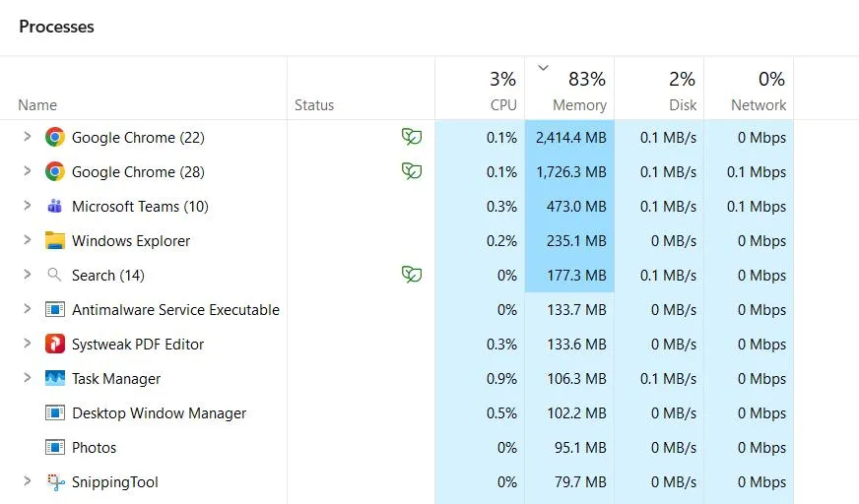Expand the Search (14) process group
Image resolution: width=859 pixels, height=504 pixels.
point(27,275)
